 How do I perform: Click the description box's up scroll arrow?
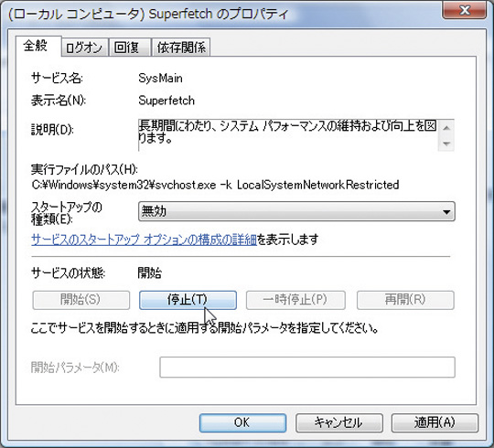coord(446,128)
